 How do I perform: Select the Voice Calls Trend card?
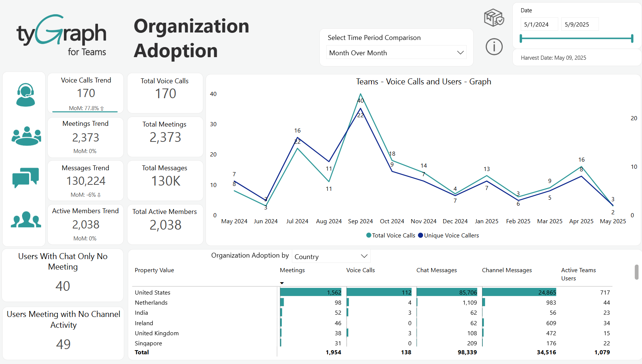tap(85, 93)
